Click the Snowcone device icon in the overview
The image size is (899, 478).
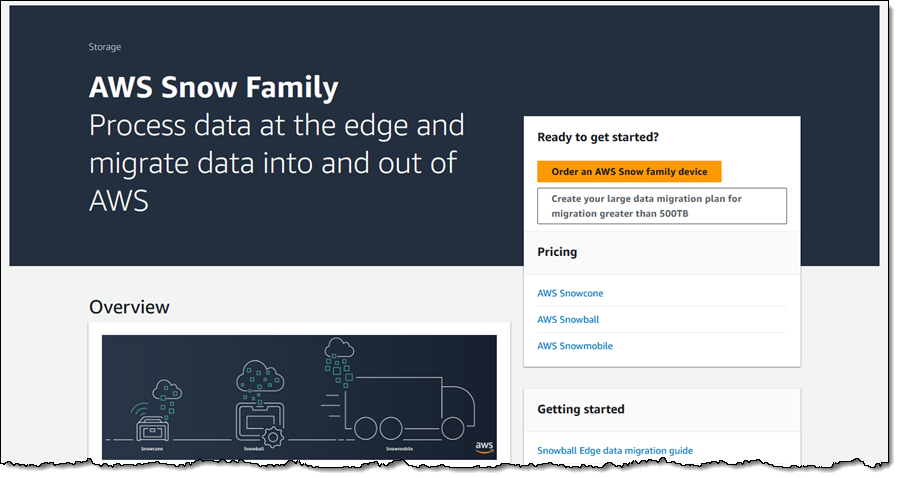pos(153,428)
